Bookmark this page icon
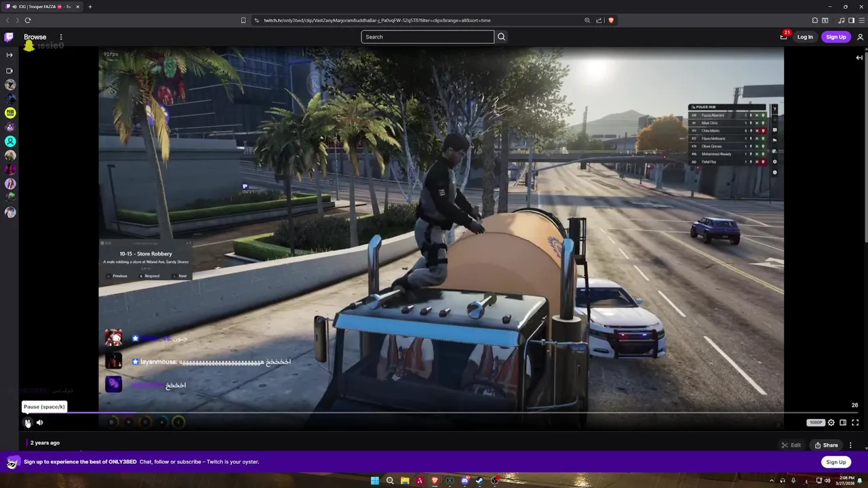868x488 pixels. 243,20
